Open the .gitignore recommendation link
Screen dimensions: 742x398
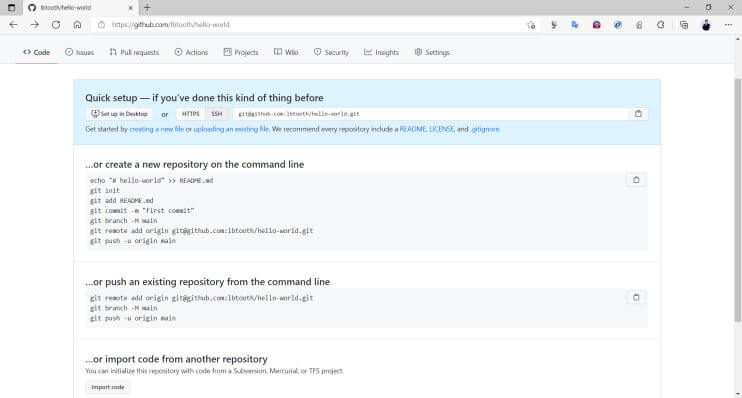tap(485, 129)
